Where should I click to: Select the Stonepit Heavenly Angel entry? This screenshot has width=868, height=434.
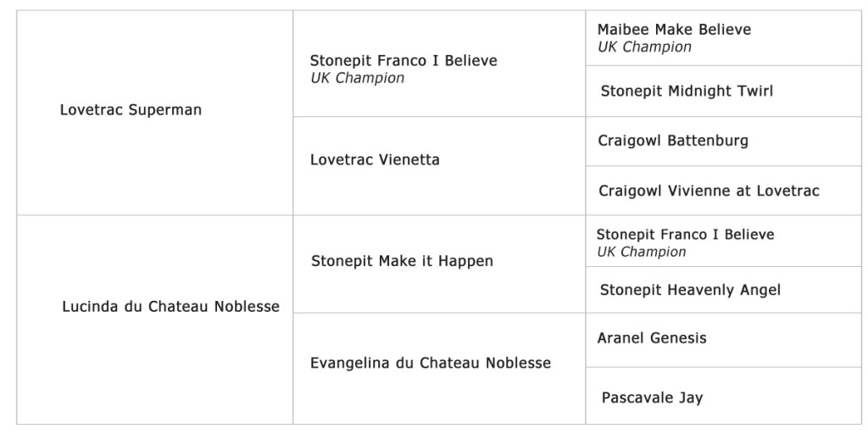[690, 290]
